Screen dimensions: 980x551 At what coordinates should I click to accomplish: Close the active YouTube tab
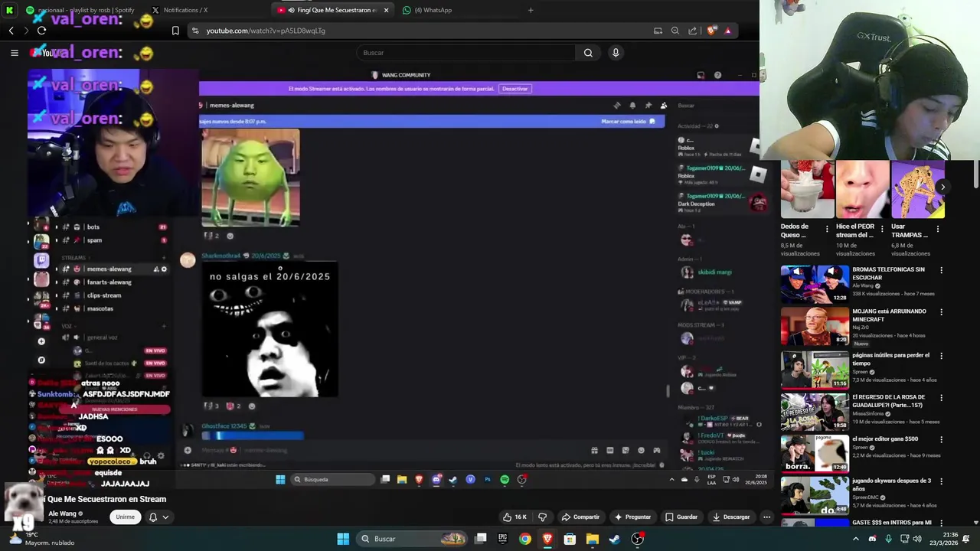pyautogui.click(x=386, y=10)
